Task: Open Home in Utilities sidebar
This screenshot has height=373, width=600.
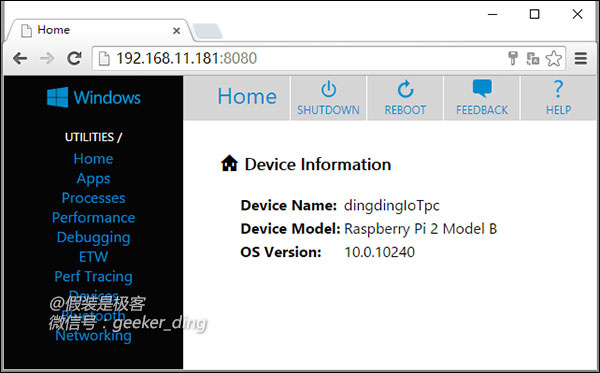Action: tap(93, 159)
